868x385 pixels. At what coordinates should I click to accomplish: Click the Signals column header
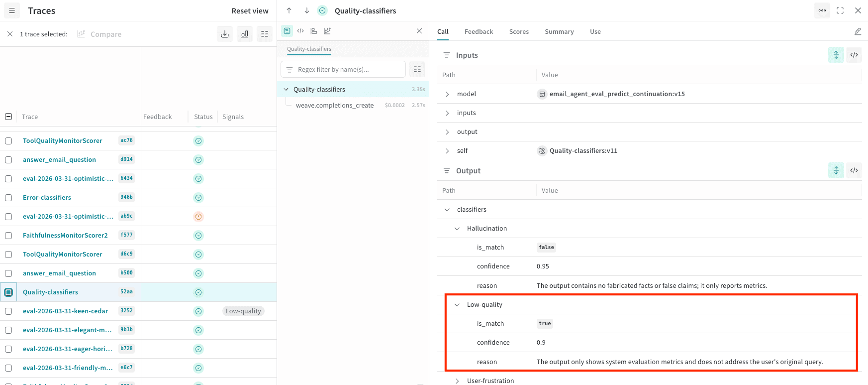coord(233,117)
